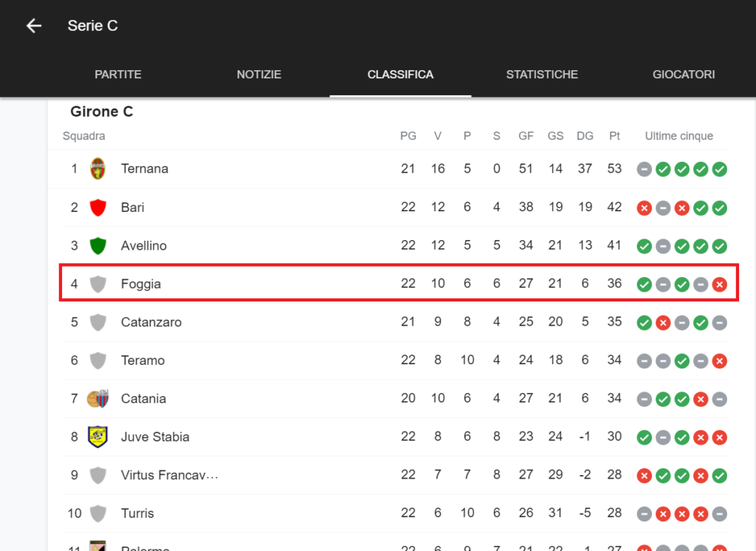Switch to the Notizie tab
The width and height of the screenshot is (756, 551).
(259, 75)
